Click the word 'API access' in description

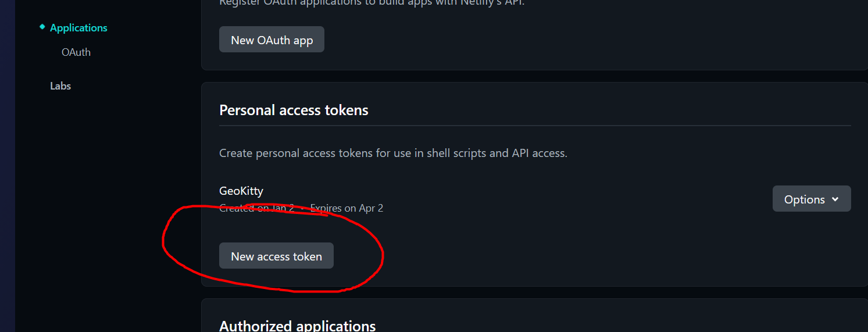coord(539,153)
